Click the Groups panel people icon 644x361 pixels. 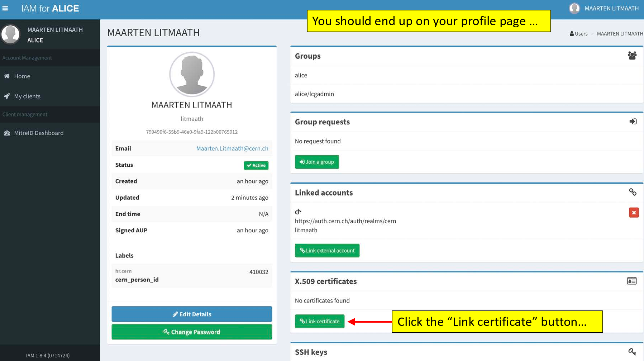point(632,56)
